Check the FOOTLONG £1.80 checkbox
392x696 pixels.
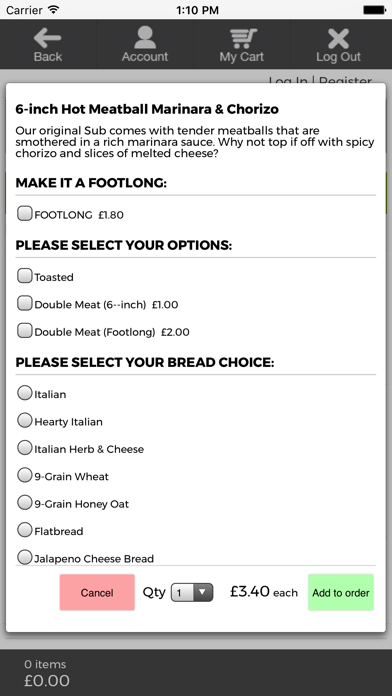24,214
